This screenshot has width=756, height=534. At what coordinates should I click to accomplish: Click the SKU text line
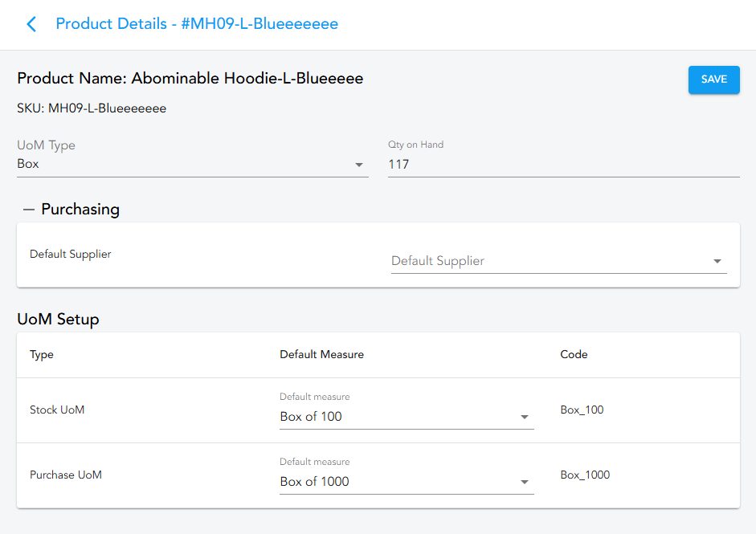92,108
